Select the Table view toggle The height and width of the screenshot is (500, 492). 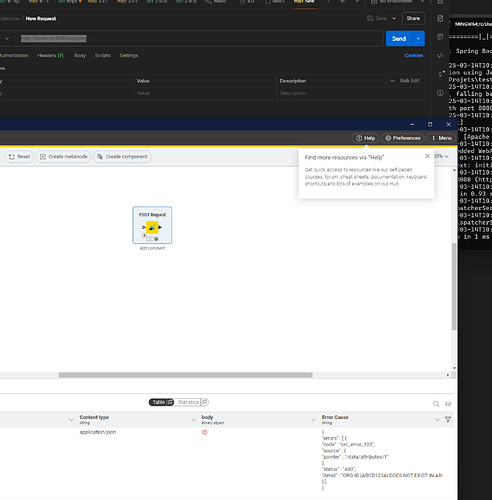click(159, 402)
